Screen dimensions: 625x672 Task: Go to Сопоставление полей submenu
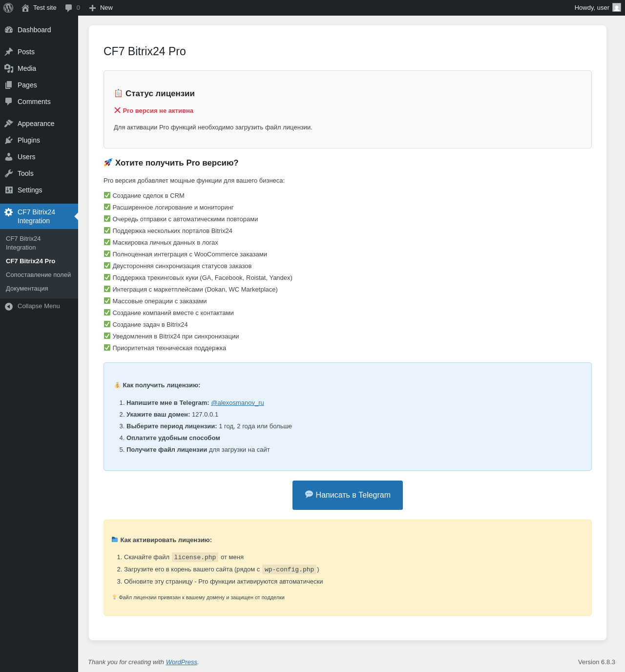click(38, 275)
